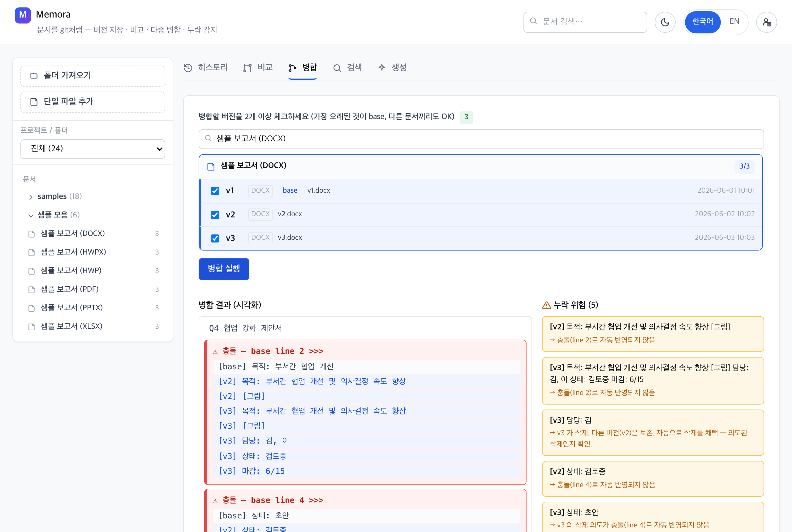Uncheck the v2 version checkbox
The width and height of the screenshot is (792, 532).
215,215
